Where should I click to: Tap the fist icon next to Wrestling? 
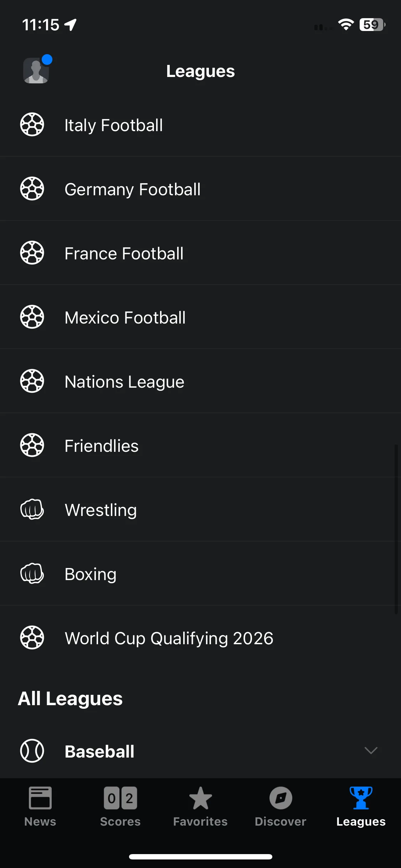pos(32,509)
